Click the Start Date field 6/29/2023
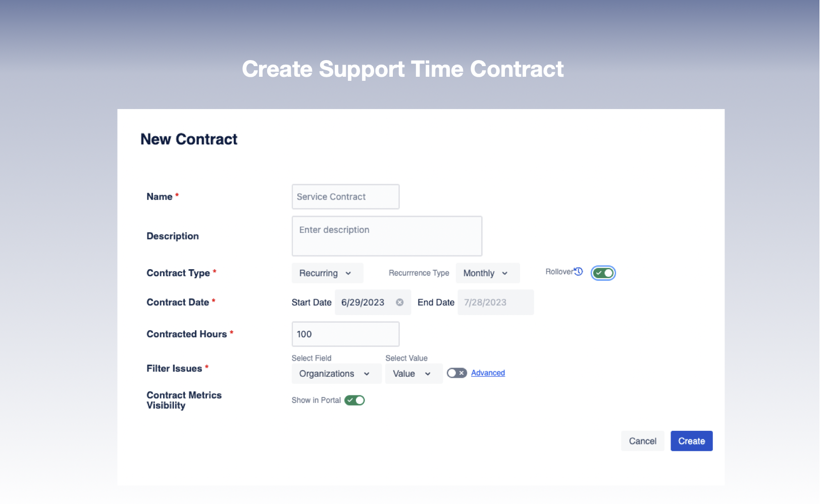Viewport: 824px width, 504px height. click(364, 303)
